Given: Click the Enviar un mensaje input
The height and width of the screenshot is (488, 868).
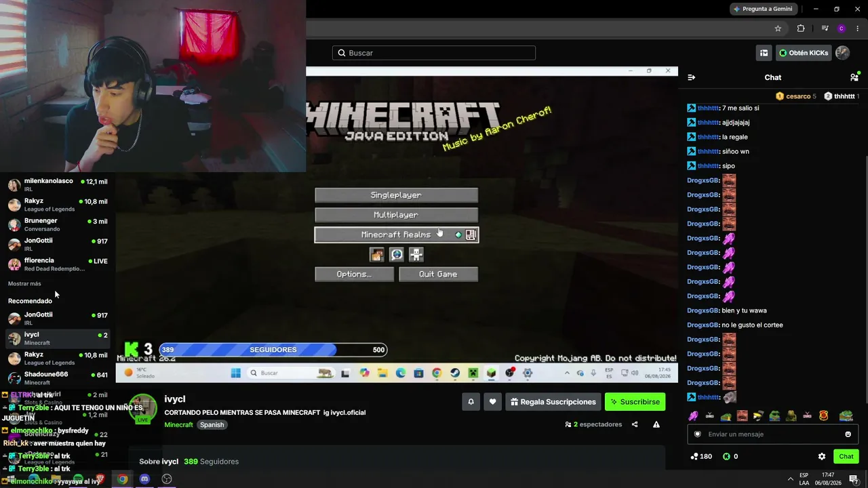Looking at the screenshot, I should (x=773, y=434).
